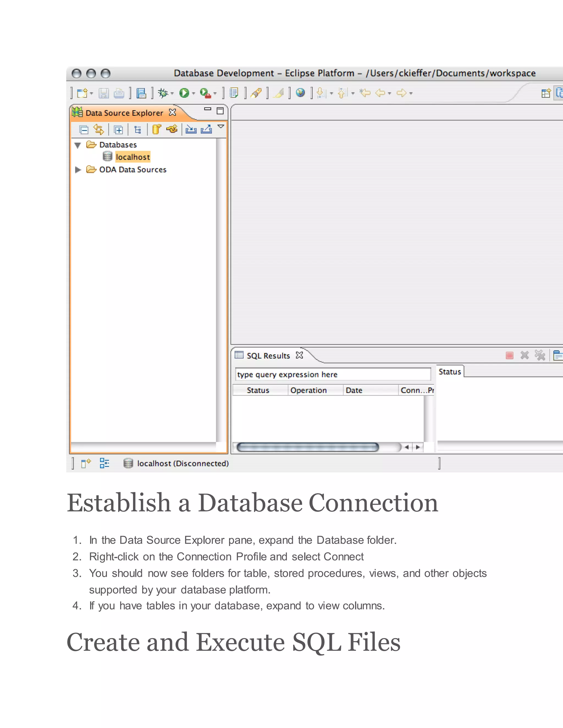This screenshot has height=728, width=563.
Task: Select the localhost connection profile
Action: tap(133, 157)
